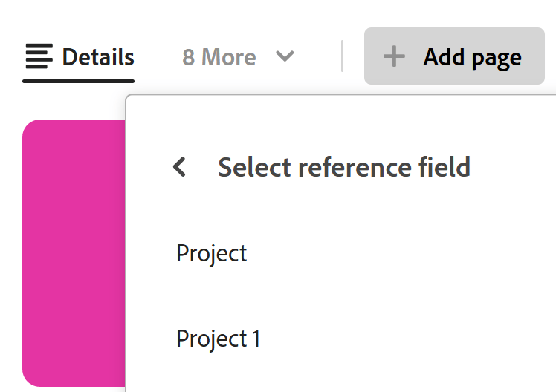
Task: Click the 8 More label text
Action: [219, 57]
